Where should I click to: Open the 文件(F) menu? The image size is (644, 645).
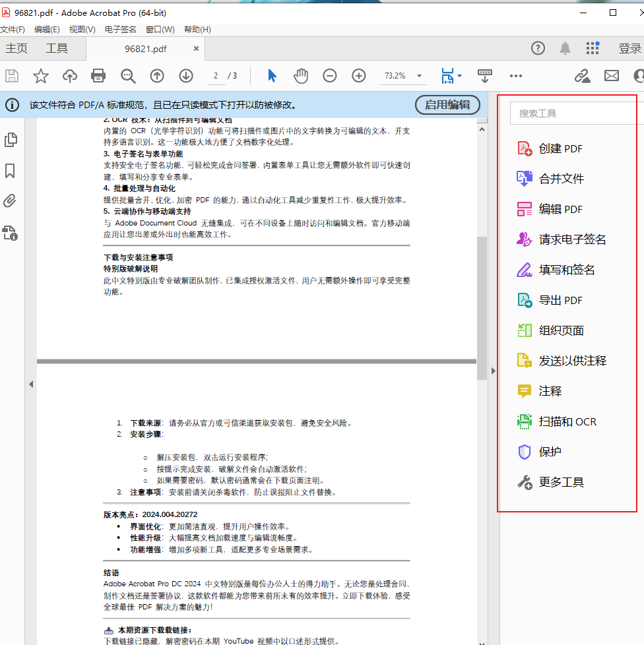coord(13,30)
